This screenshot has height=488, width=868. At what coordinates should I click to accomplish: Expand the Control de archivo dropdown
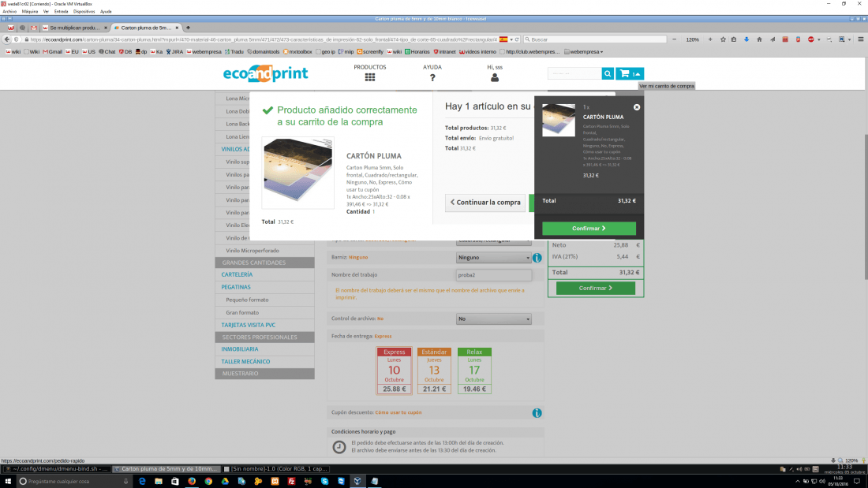click(x=493, y=319)
